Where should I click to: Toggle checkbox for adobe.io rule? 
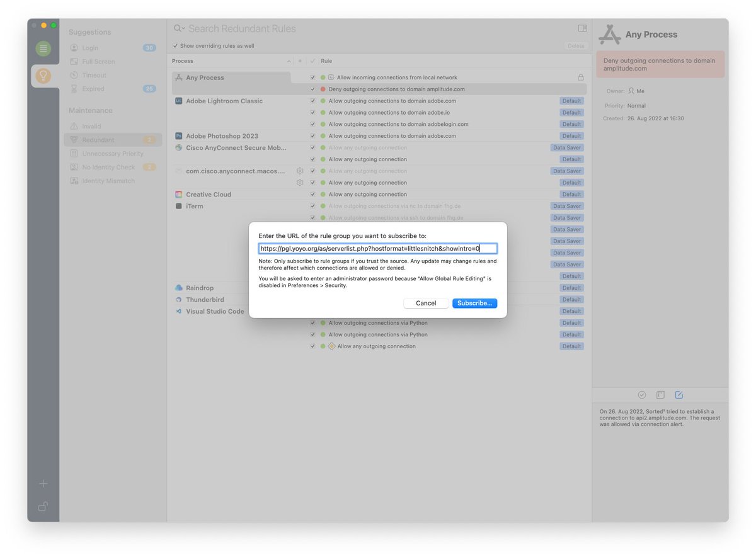pyautogui.click(x=312, y=113)
